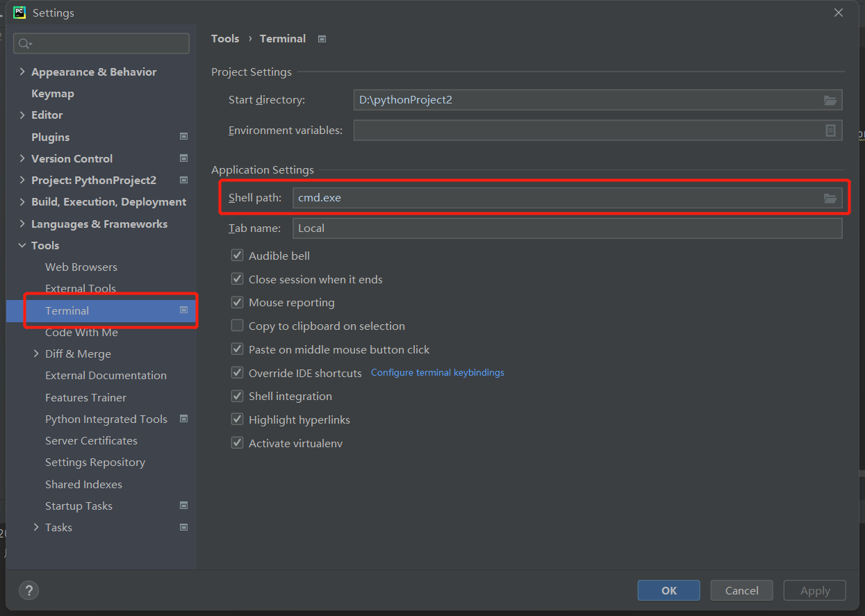Click the indicator icon next to Startup Tasks

183,506
